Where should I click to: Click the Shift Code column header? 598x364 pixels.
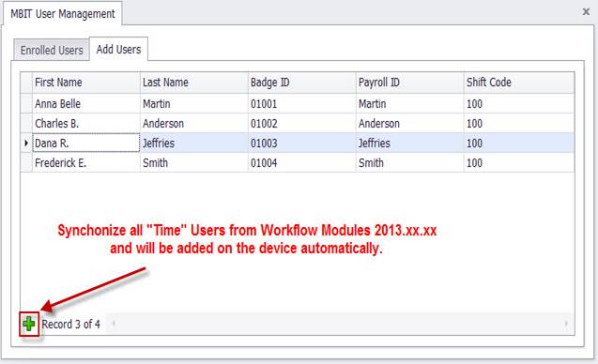(519, 83)
